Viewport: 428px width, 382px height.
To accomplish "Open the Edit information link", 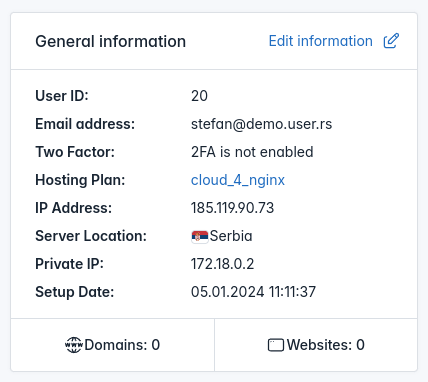I will point(321,41).
